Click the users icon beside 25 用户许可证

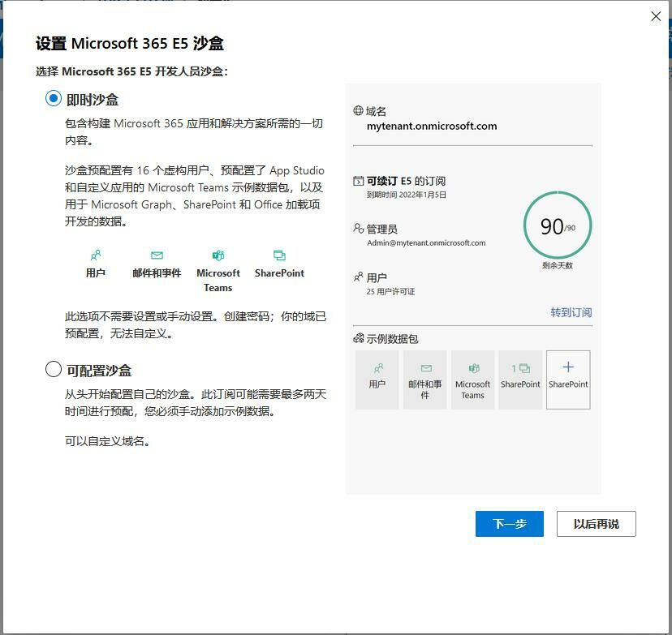(x=358, y=277)
